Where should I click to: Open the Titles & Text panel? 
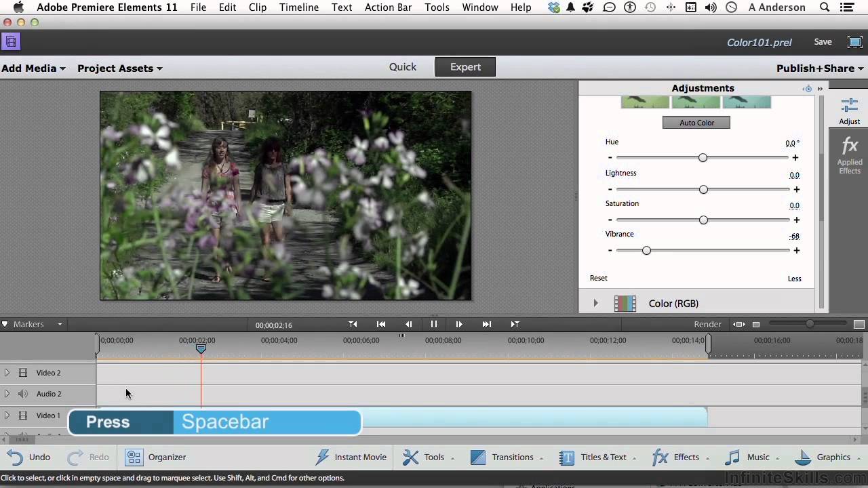pyautogui.click(x=597, y=457)
